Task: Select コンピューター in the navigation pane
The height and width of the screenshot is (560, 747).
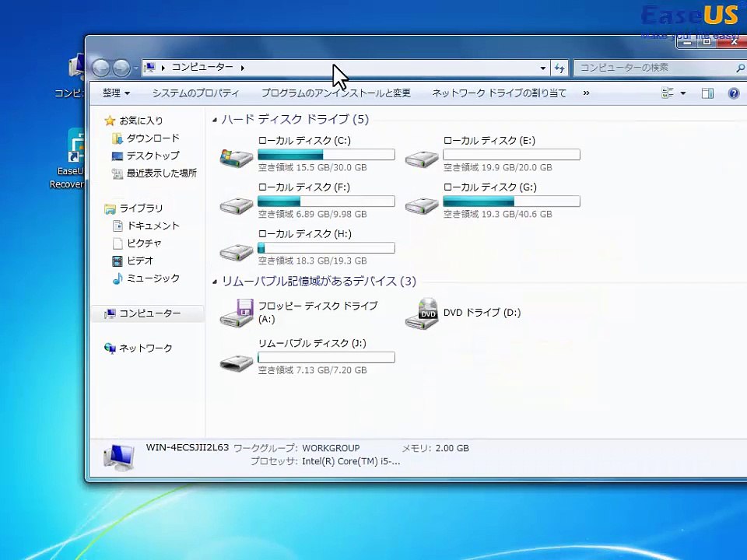Action: (148, 313)
